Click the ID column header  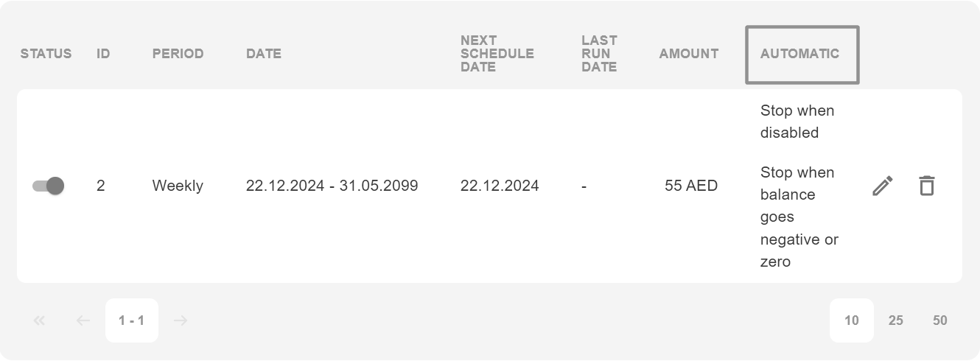click(103, 54)
